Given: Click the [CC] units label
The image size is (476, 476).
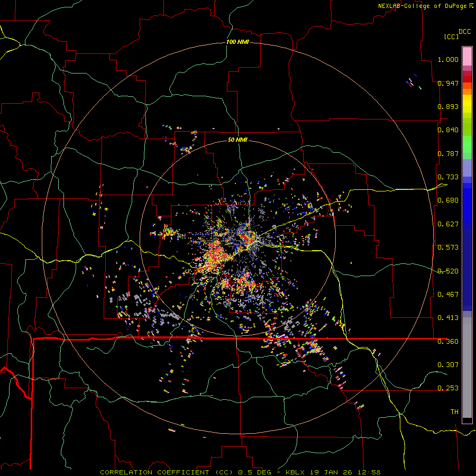Looking at the screenshot, I should [x=451, y=36].
